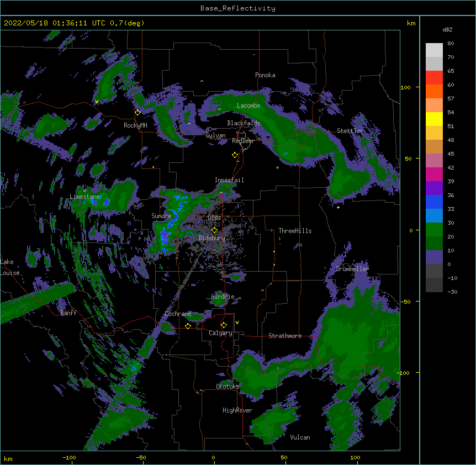
Task: Click the Vulcan city label
Action: coord(300,437)
